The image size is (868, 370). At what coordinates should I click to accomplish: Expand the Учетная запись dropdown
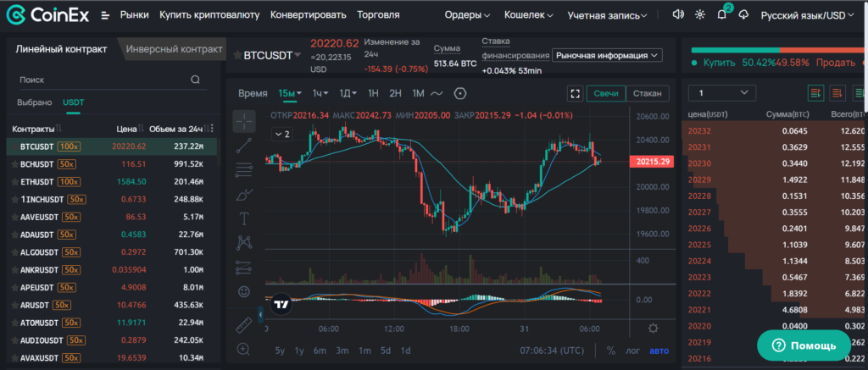point(607,15)
